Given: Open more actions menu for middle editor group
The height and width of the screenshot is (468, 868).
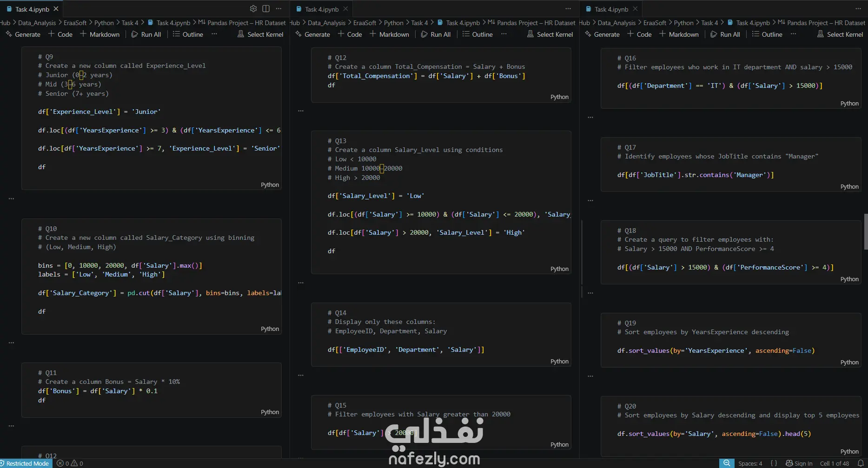Looking at the screenshot, I should (568, 9).
